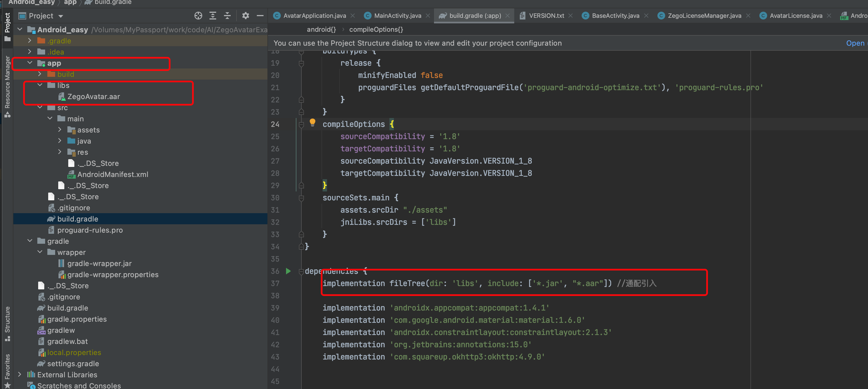
Task: Close the VERSION.txt tab
Action: point(570,16)
